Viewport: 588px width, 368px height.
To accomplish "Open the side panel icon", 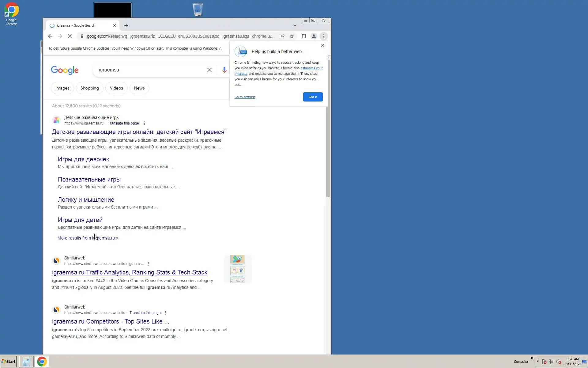I will pos(304,36).
